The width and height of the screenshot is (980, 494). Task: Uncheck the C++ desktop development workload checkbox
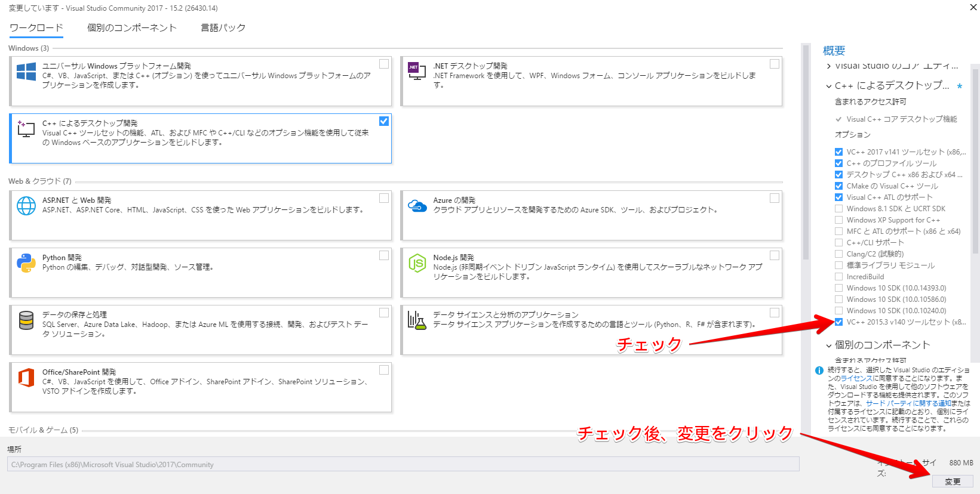[384, 121]
